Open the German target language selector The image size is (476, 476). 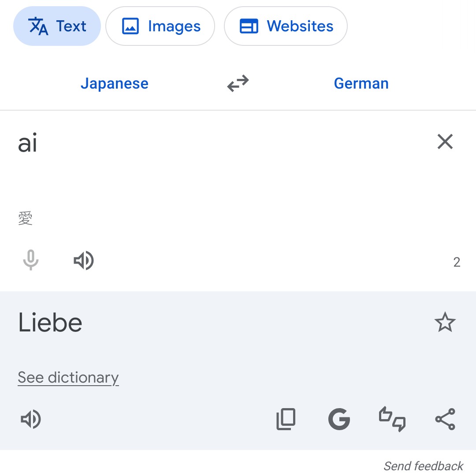[x=361, y=83]
